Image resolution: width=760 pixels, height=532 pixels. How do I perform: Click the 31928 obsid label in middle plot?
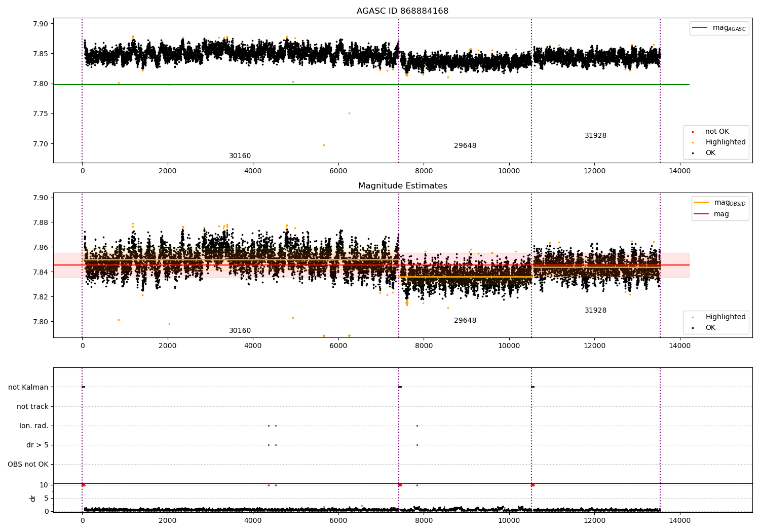click(x=595, y=311)
